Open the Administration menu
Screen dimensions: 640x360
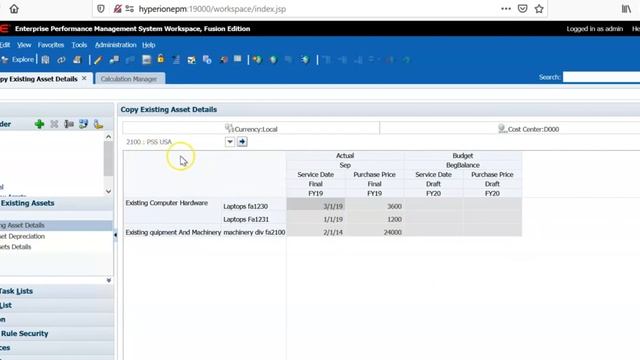coord(116,45)
